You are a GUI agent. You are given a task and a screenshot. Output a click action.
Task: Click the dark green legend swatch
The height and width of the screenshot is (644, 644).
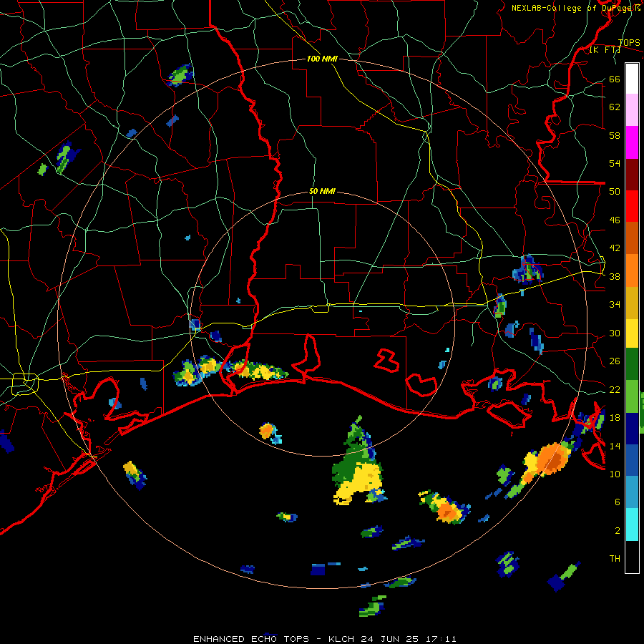(x=632, y=364)
